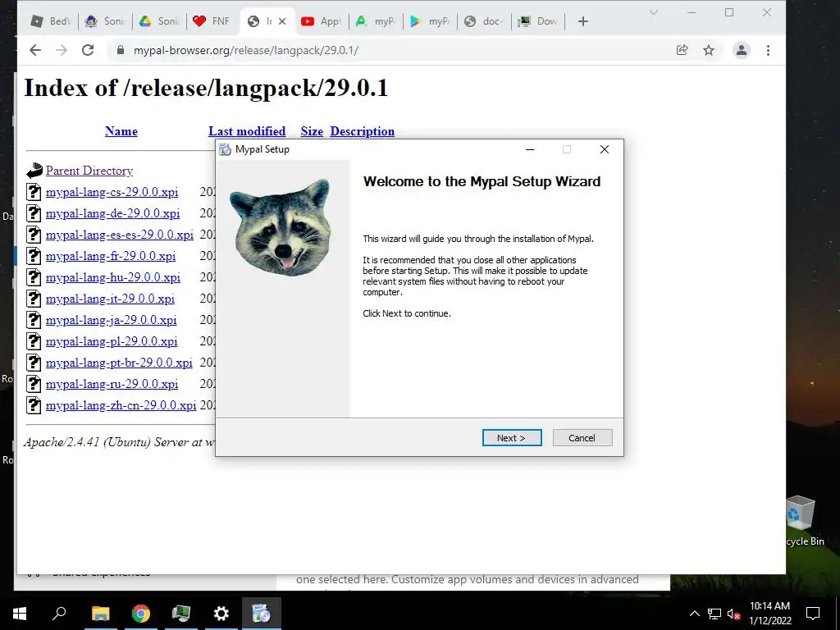
Task: Open Settings gear in taskbar
Action: click(221, 614)
